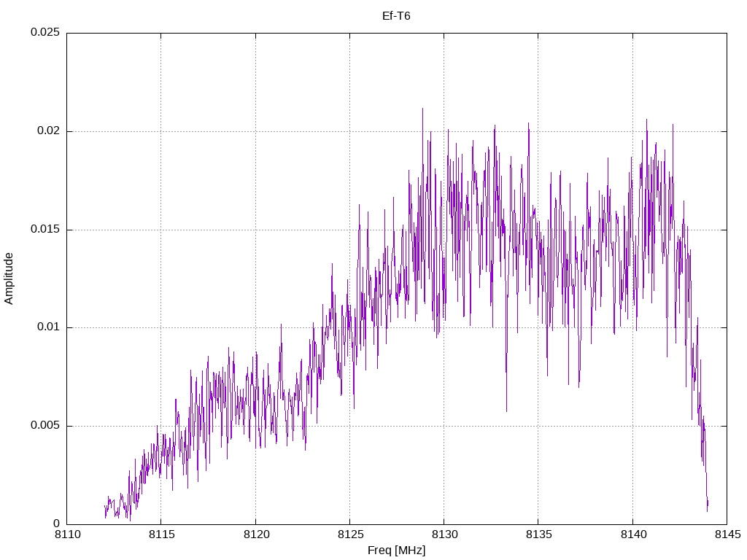Viewport: 747px width, 560px height.
Task: Select the 8110 x-axis tick label
Action: click(x=67, y=534)
